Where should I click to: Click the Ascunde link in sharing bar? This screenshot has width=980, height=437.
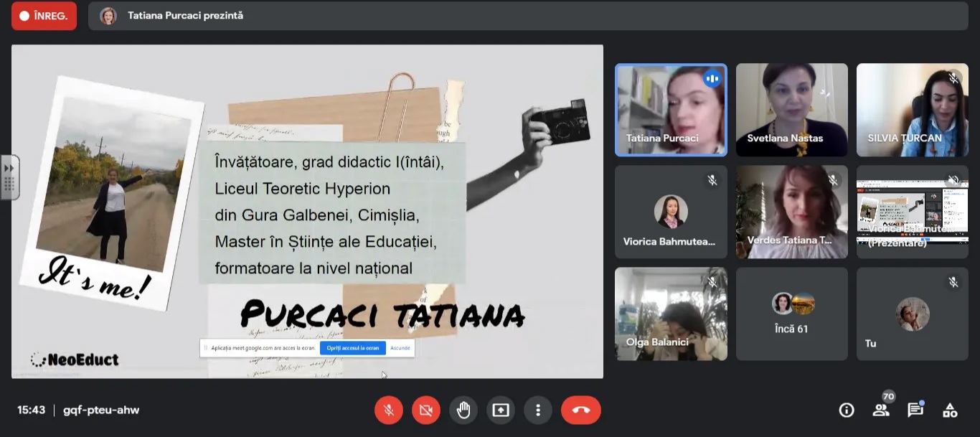click(x=400, y=348)
